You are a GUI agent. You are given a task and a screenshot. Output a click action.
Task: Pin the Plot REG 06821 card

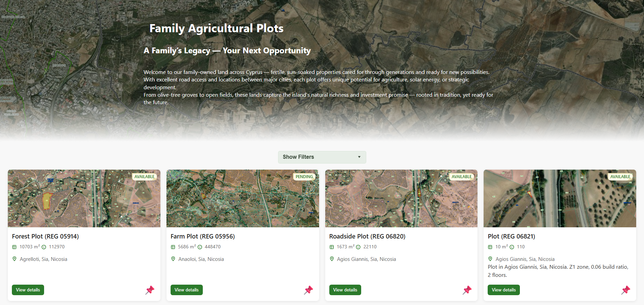pos(626,290)
